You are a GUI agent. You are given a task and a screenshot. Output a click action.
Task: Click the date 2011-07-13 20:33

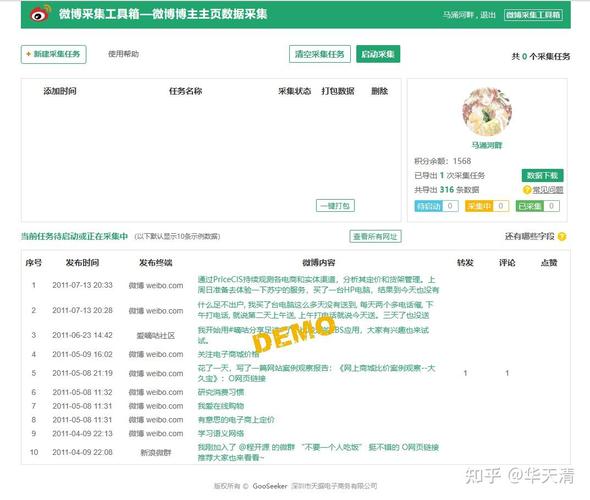[x=82, y=285]
